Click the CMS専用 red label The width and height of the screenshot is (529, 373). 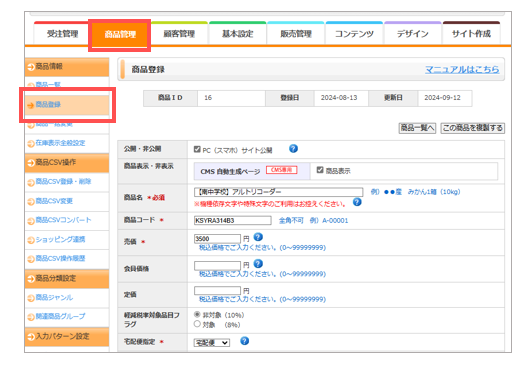coord(281,170)
